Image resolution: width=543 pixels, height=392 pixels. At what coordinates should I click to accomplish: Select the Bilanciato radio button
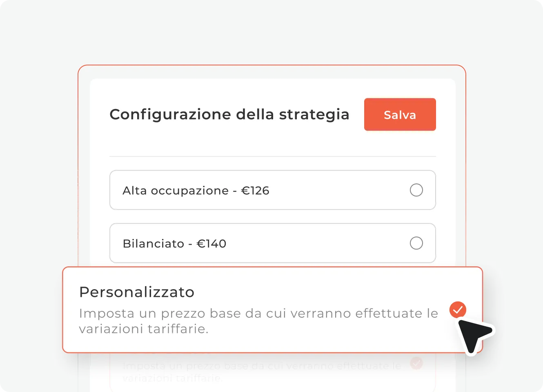416,243
